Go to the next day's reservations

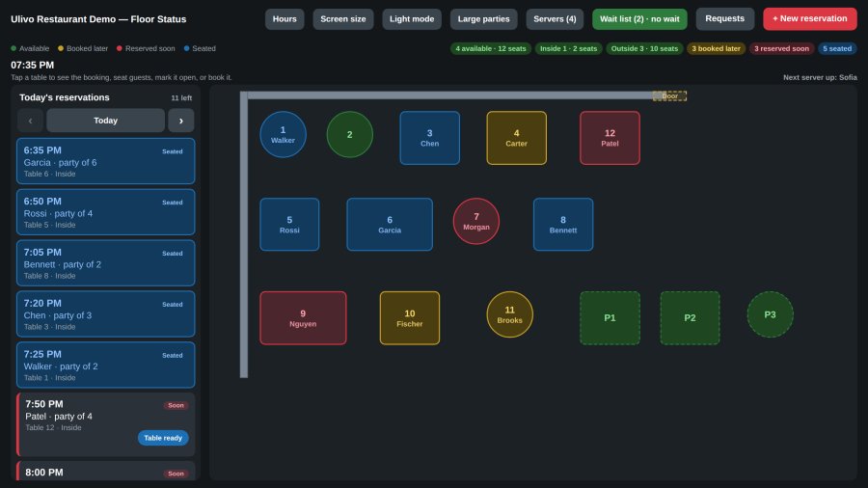(181, 121)
